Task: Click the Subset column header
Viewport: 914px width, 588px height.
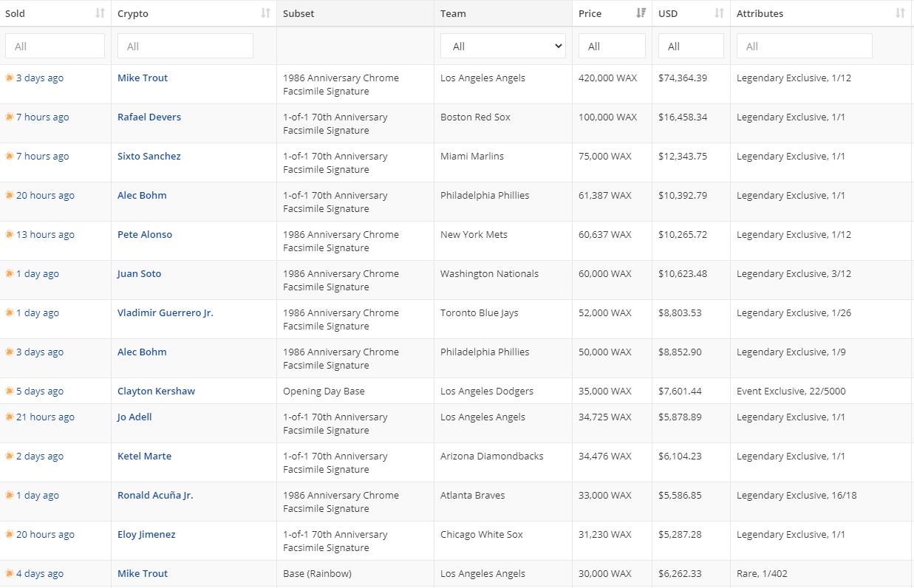Action: coord(355,13)
